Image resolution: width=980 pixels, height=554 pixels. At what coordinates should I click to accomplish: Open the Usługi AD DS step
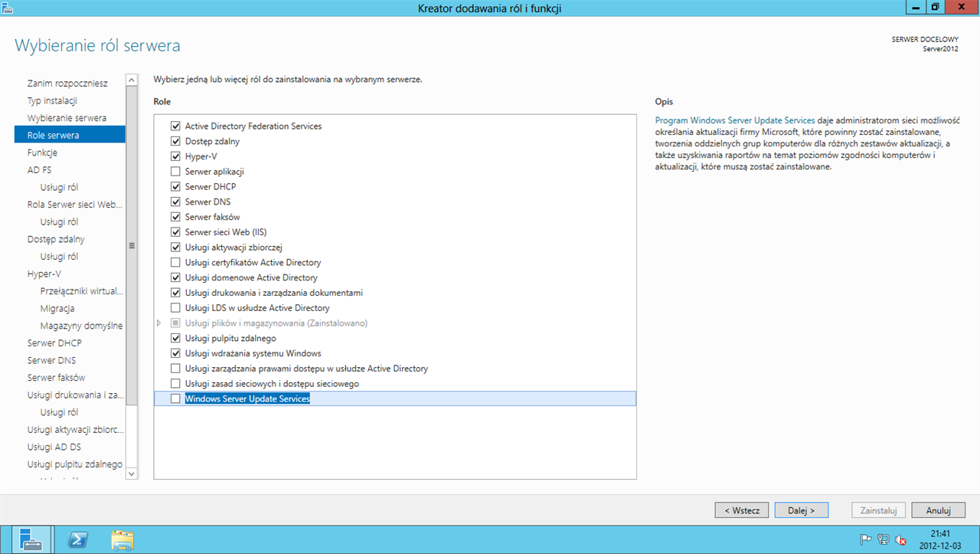coord(54,447)
